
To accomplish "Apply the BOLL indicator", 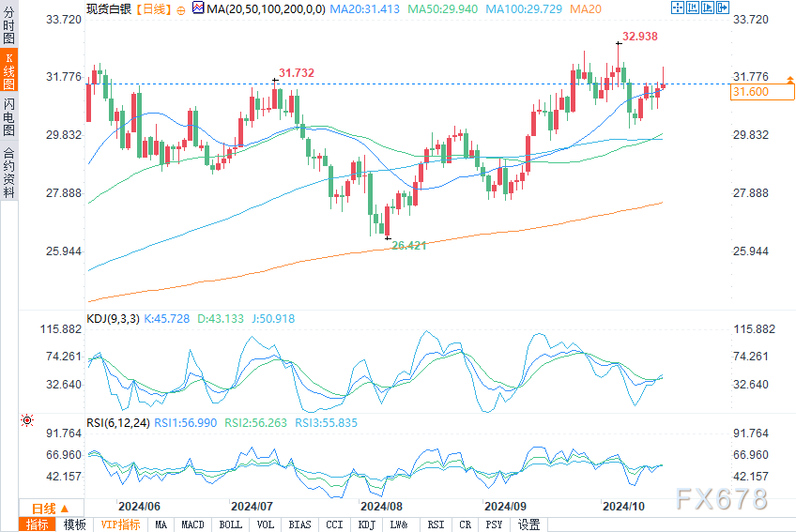I will tap(230, 524).
